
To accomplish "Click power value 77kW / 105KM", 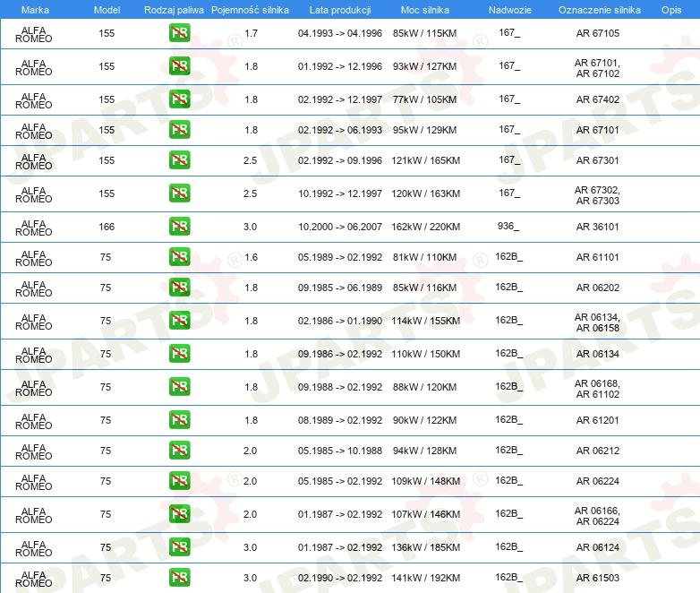I will (x=425, y=99).
